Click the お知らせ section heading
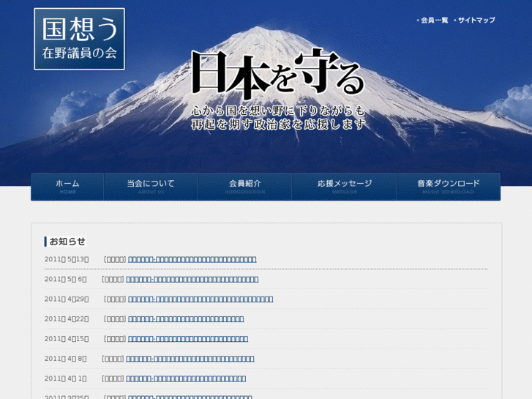This screenshot has height=399, width=532. [65, 242]
